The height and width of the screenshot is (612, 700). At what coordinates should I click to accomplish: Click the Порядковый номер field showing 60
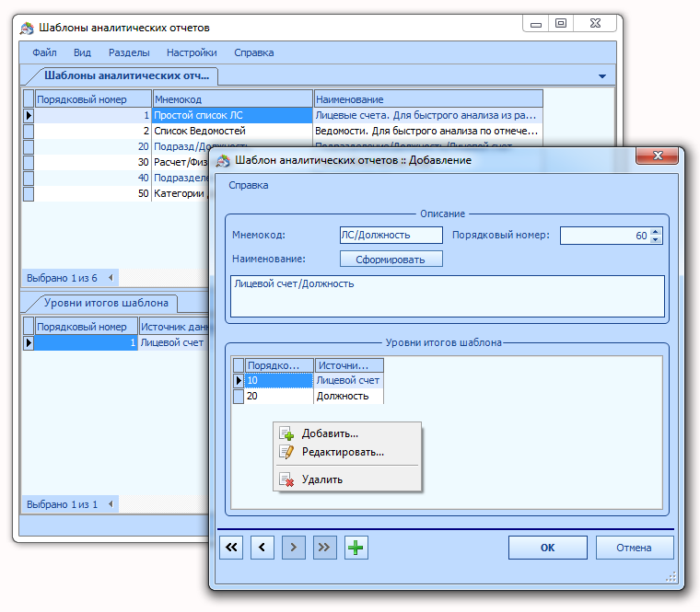click(605, 236)
